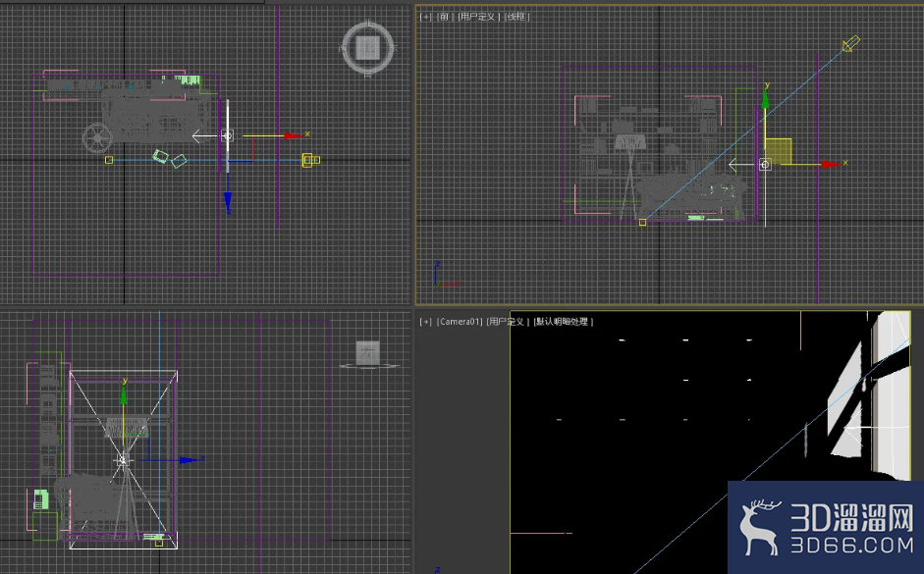This screenshot has height=574, width=924.
Task: Open the Camera01 viewport label menu
Action: [459, 322]
